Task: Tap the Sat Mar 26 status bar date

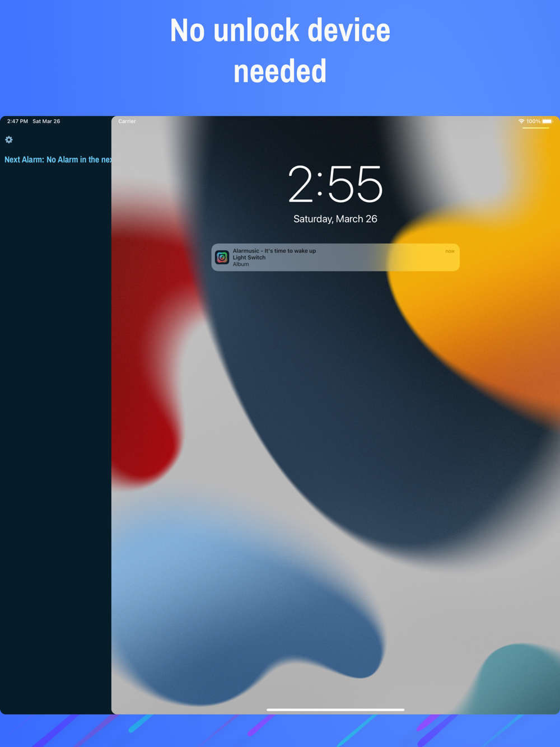Action: (x=46, y=122)
